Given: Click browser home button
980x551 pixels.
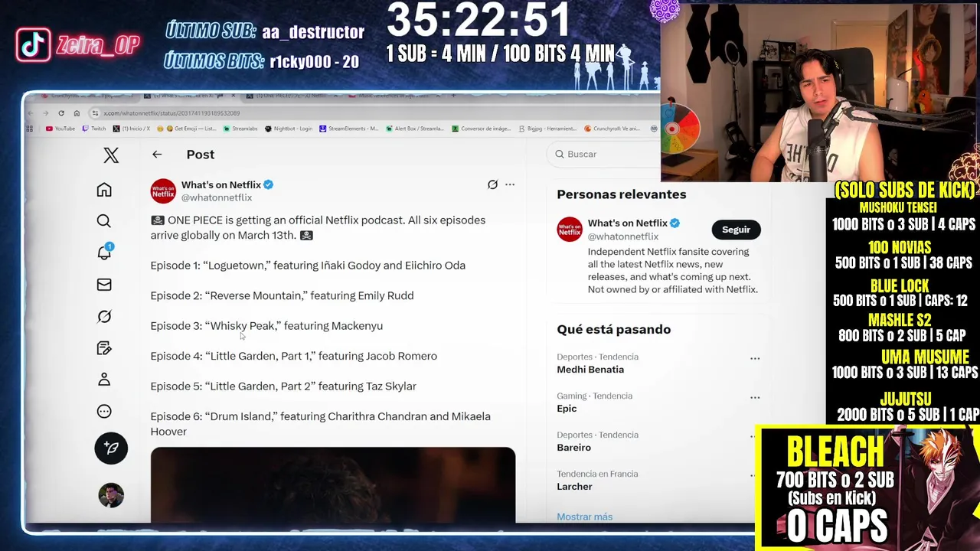Looking at the screenshot, I should pos(77,113).
